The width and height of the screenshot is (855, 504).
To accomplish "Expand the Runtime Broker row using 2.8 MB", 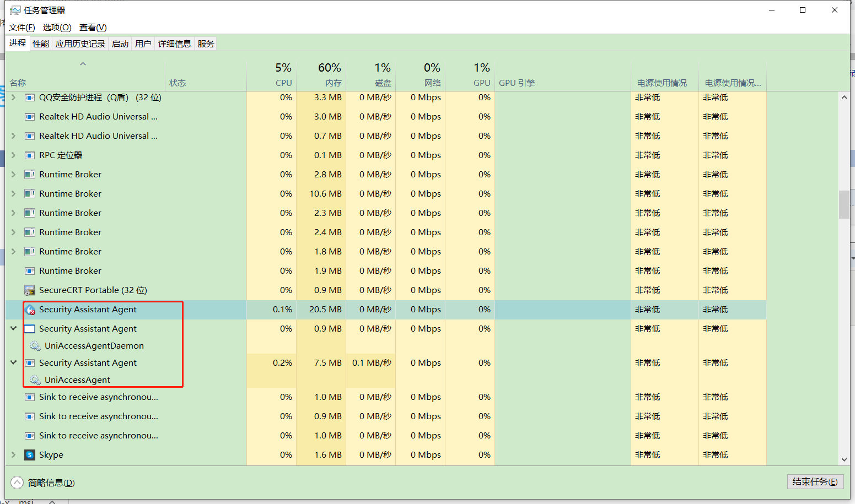I will (x=13, y=175).
